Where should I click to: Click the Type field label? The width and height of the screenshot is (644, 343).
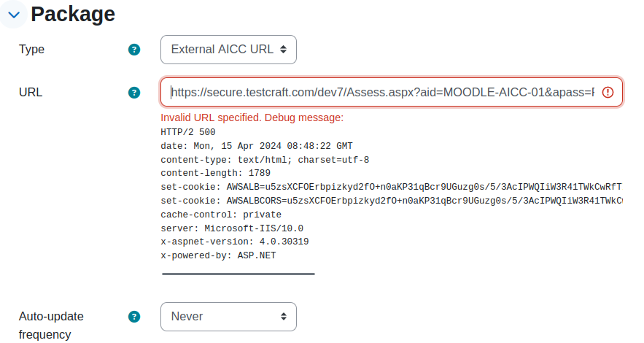coord(31,50)
